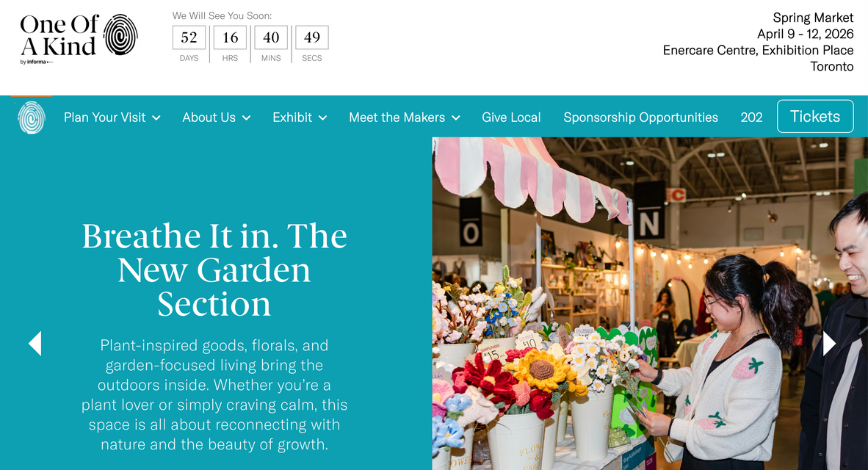Click the days countdown box
The height and width of the screenshot is (470, 868).
point(189,37)
